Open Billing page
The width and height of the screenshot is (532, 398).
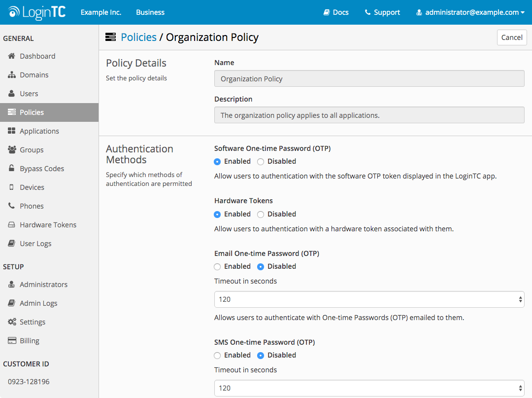coord(49,340)
